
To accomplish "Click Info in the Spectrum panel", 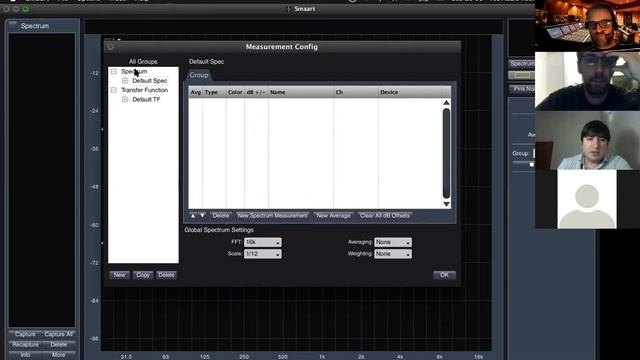I will pos(25,355).
